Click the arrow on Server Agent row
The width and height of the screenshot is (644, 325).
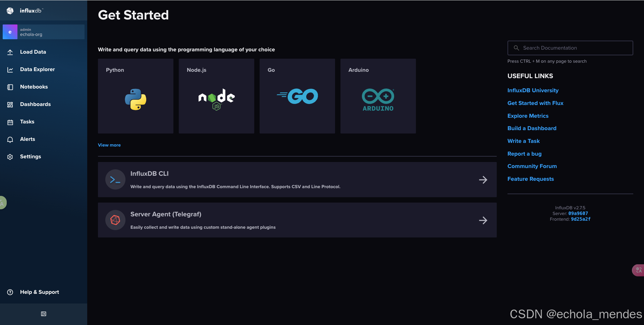pyautogui.click(x=483, y=220)
